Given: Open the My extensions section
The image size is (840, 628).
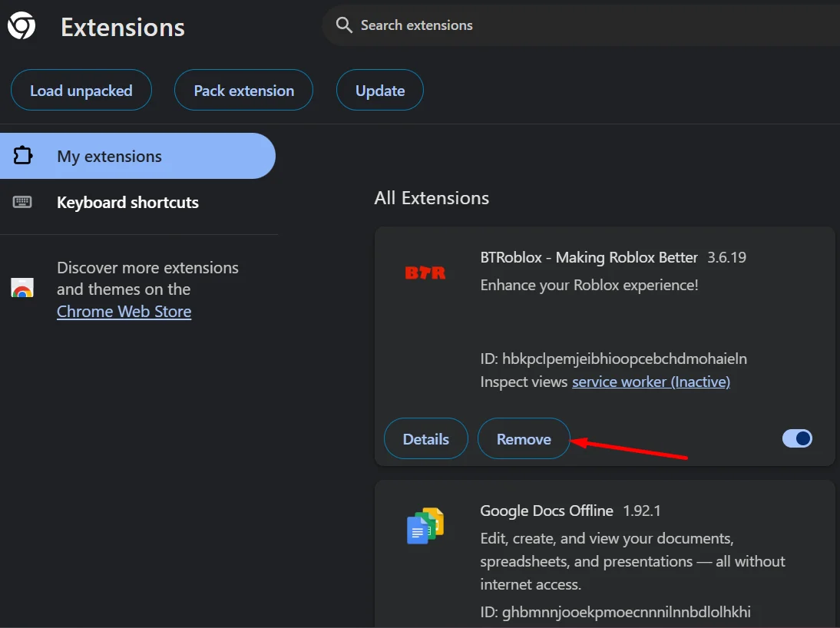Looking at the screenshot, I should click(109, 157).
